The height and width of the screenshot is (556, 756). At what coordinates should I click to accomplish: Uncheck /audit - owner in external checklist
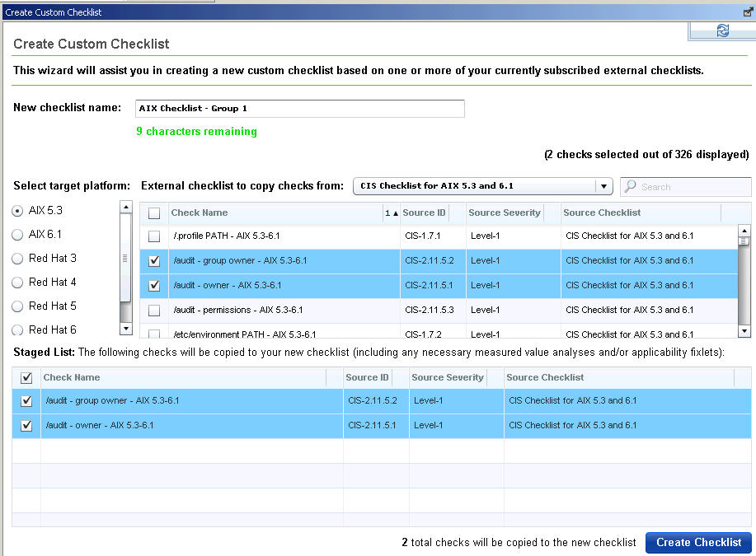tap(154, 285)
